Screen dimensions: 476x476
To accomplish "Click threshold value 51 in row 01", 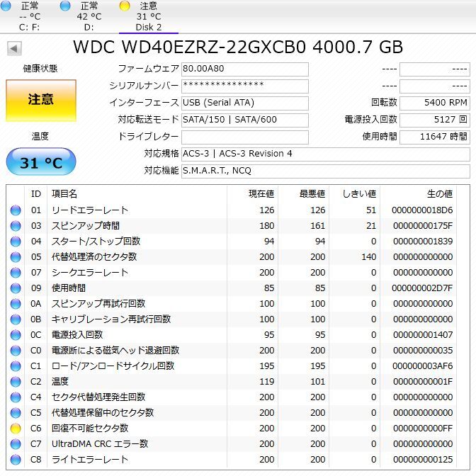I will point(371,210).
